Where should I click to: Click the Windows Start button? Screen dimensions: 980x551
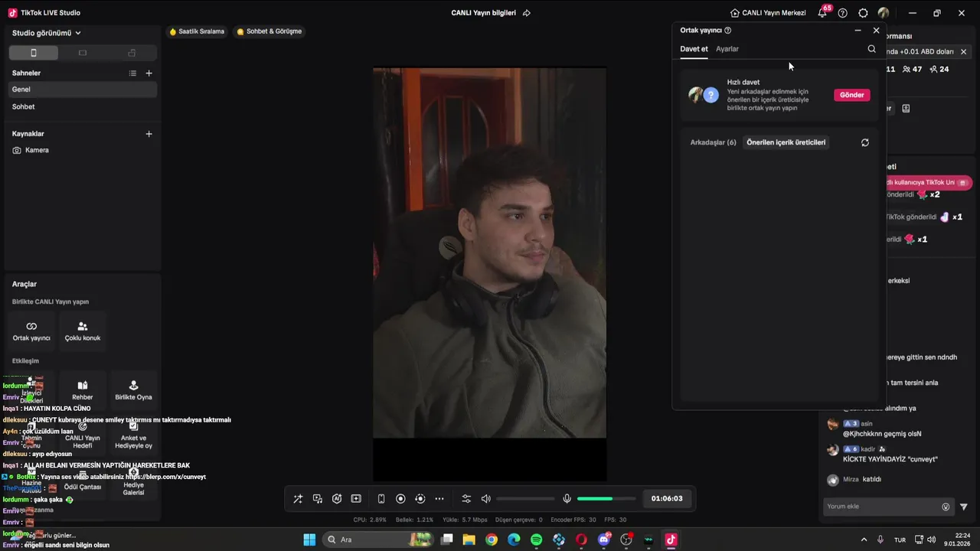309,540
